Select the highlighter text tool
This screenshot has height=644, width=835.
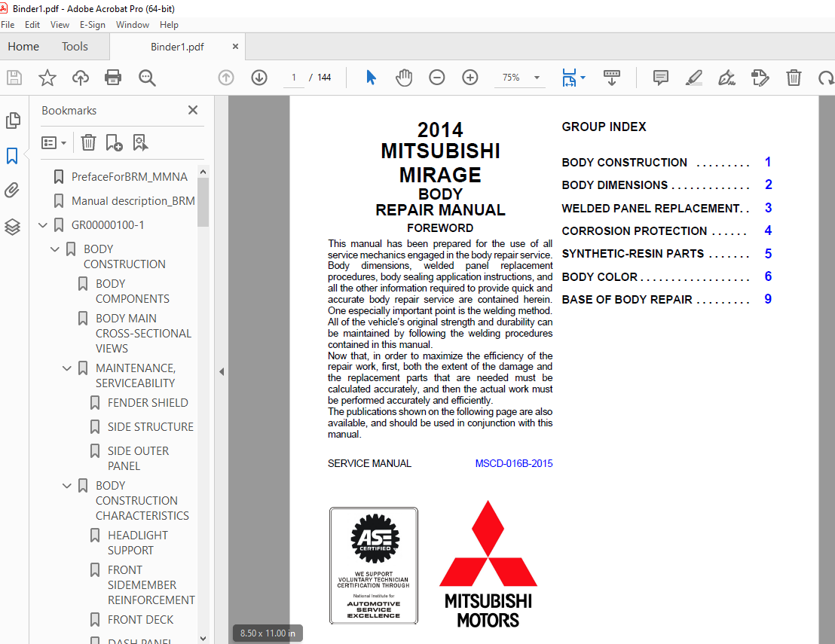tap(694, 78)
